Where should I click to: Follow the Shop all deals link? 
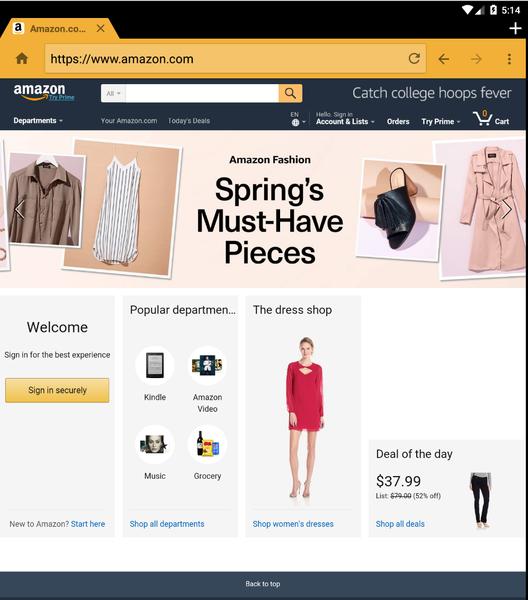tap(400, 524)
